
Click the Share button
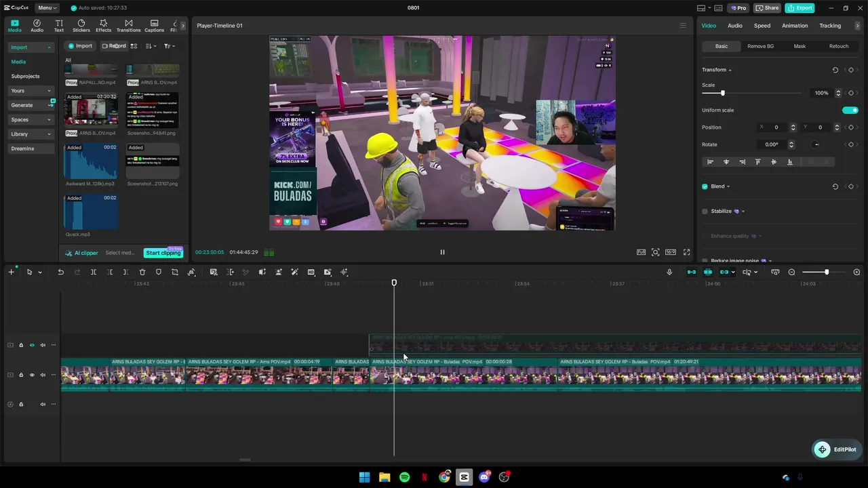[767, 8]
